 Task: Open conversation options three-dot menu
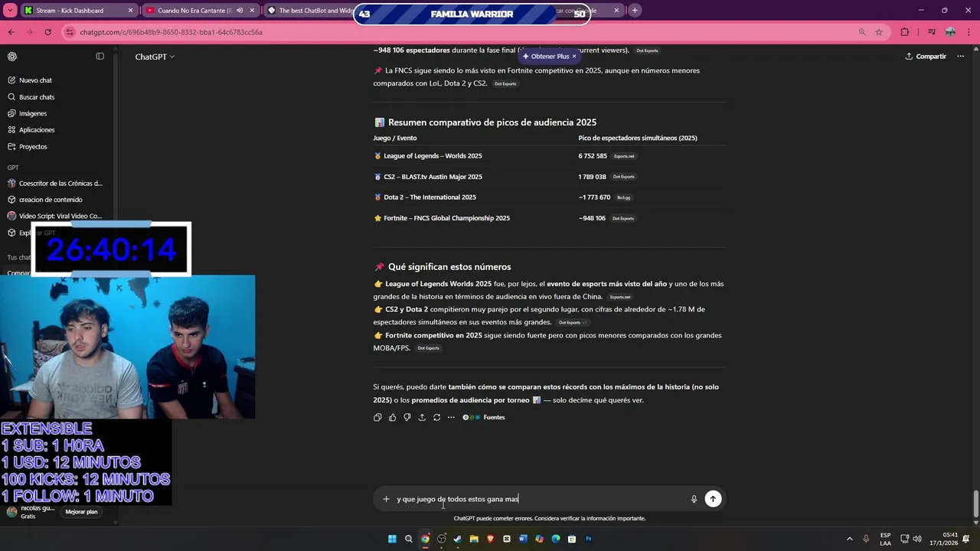coord(960,57)
